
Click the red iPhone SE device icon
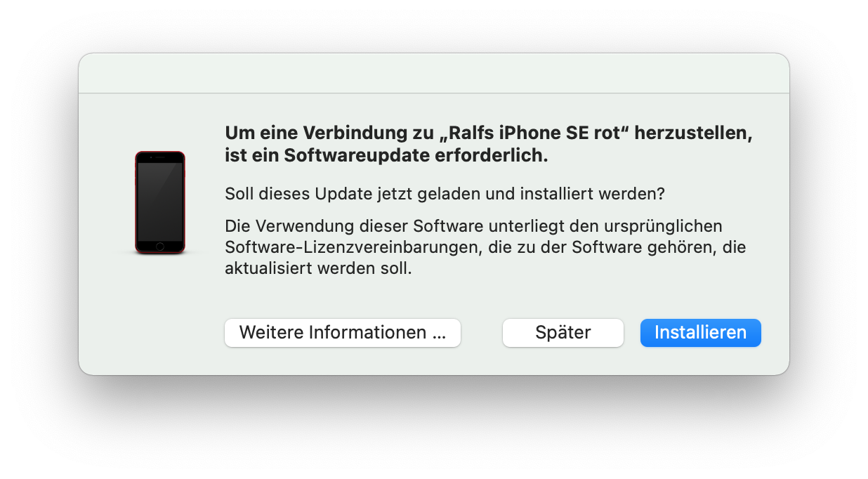(x=160, y=202)
